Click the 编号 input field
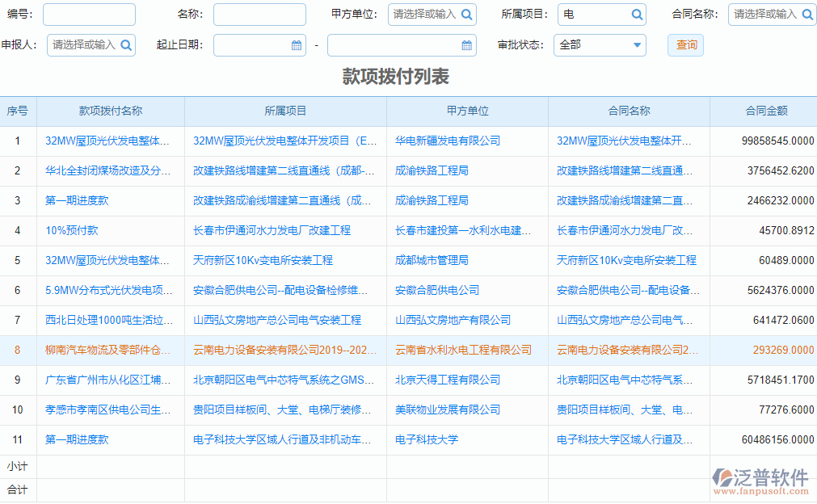 coord(89,14)
